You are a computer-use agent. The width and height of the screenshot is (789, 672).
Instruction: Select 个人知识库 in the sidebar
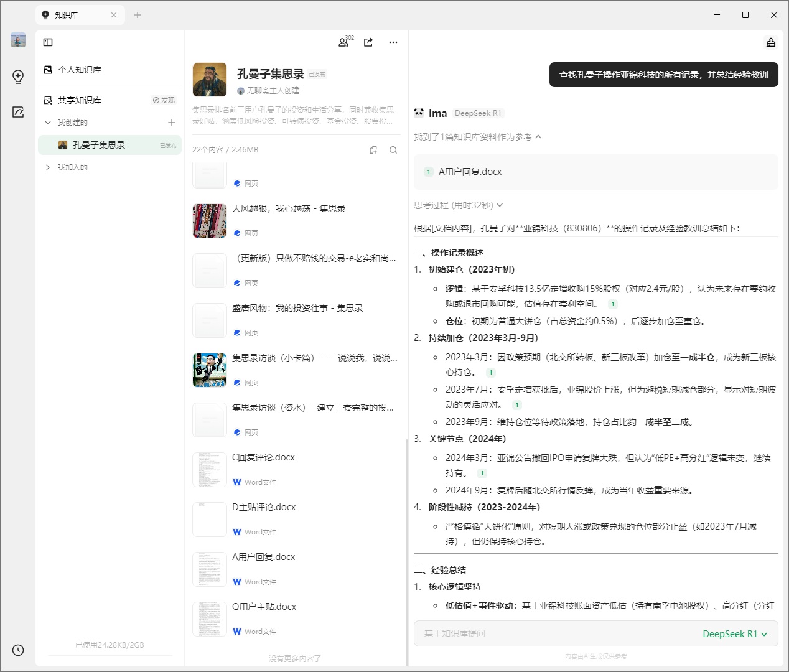80,70
